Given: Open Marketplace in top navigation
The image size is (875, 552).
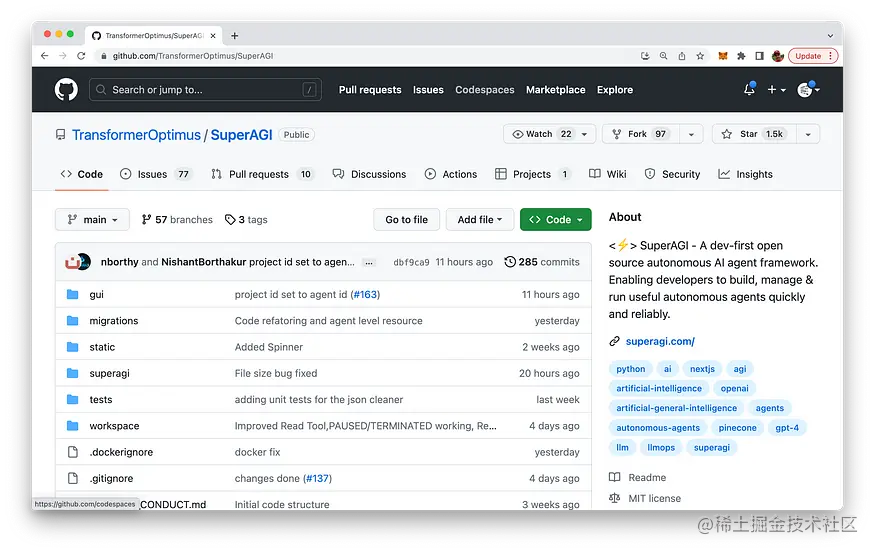Looking at the screenshot, I should (555, 90).
